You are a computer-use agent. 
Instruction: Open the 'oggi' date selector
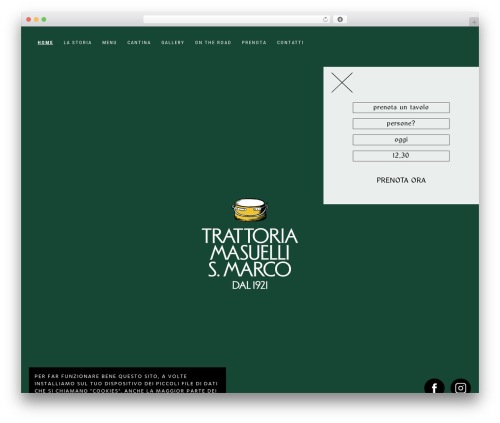(x=401, y=140)
